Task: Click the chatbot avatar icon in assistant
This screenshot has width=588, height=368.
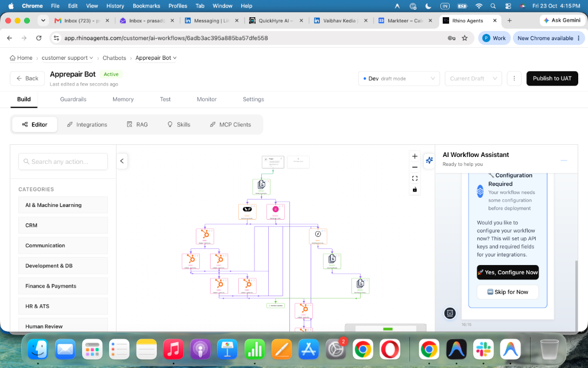Action: click(450, 313)
